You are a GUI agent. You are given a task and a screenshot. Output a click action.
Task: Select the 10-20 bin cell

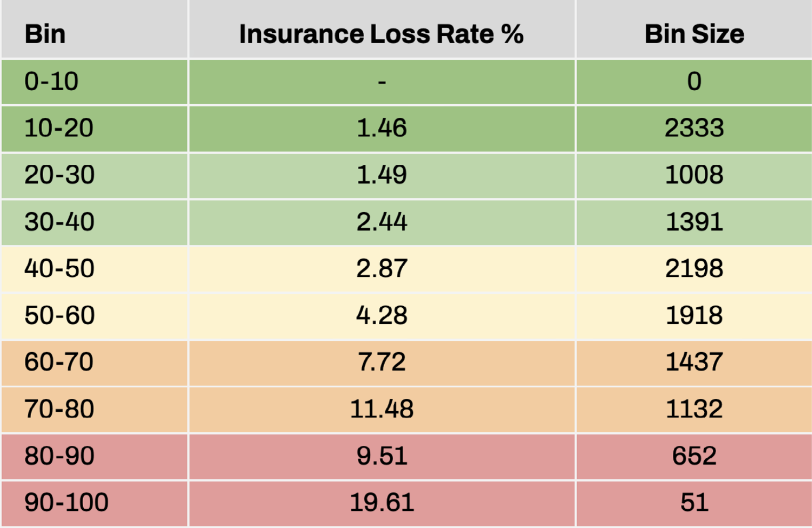tap(59, 128)
